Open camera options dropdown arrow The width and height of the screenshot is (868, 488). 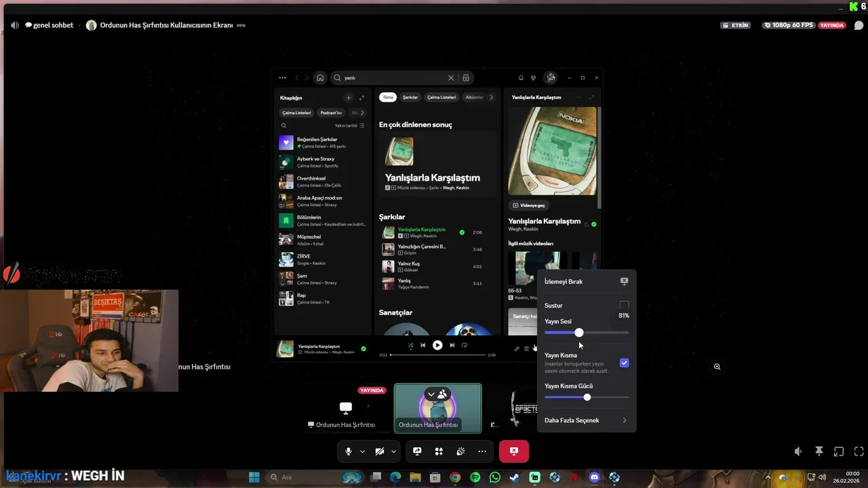393,451
